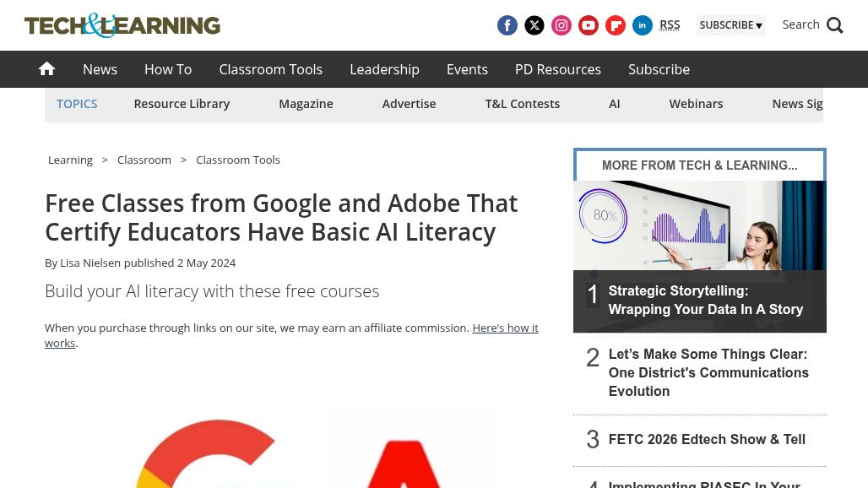Open the Instagram social icon
Viewport: 868px width, 488px height.
tap(561, 25)
